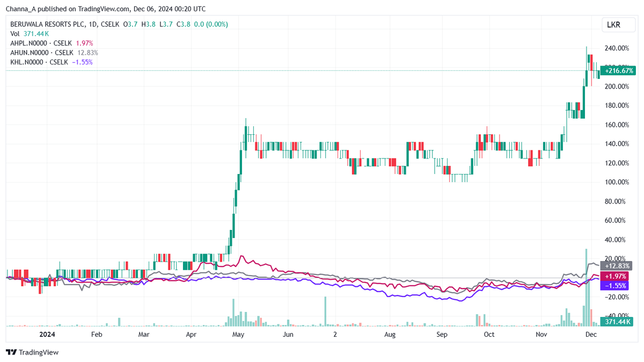Click the 180.00% axis value
This screenshot has width=644, height=362.
tap(617, 105)
